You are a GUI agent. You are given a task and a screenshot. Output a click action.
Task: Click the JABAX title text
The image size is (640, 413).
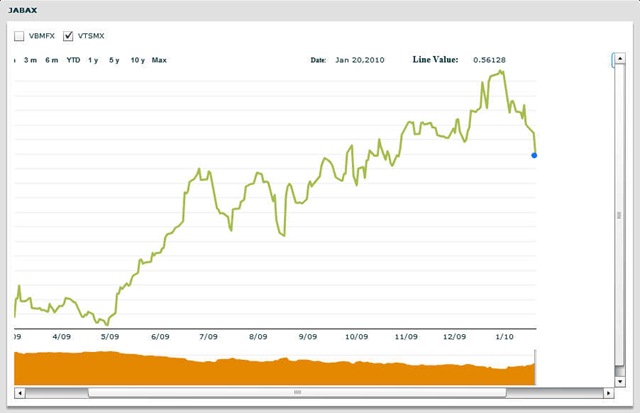tap(23, 10)
